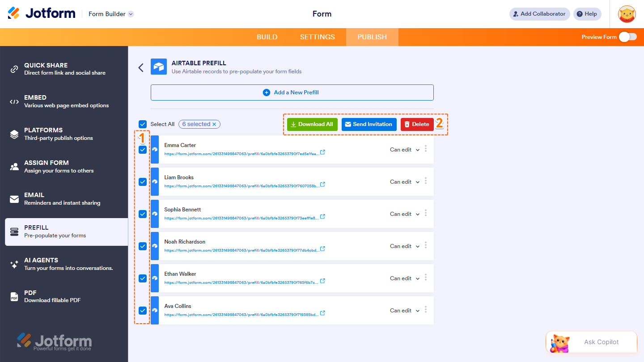Click the Form title in header
Viewport: 644px width, 362px height.
tap(322, 14)
